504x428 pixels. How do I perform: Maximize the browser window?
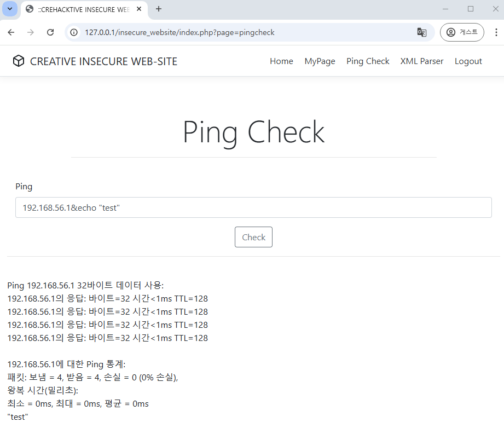coord(471,9)
